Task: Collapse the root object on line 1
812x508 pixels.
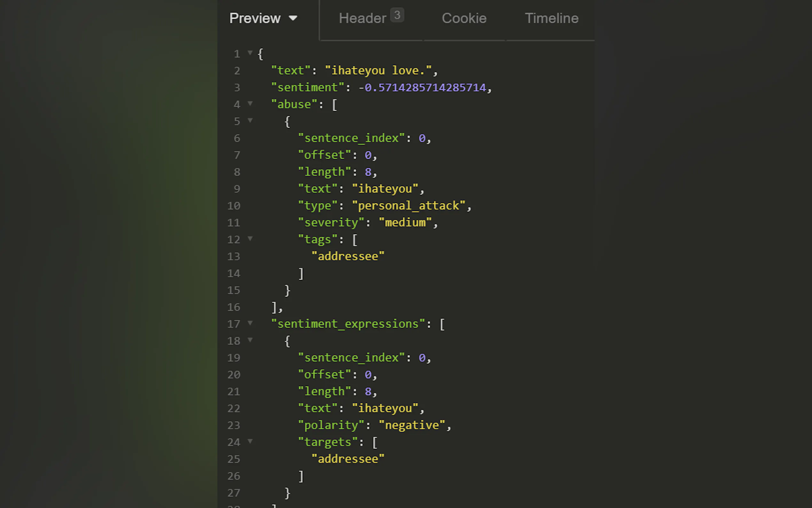Action: (250, 53)
